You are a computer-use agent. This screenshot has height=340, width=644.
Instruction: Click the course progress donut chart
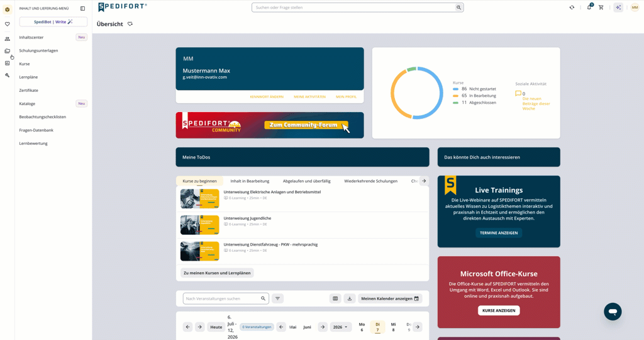(416, 93)
